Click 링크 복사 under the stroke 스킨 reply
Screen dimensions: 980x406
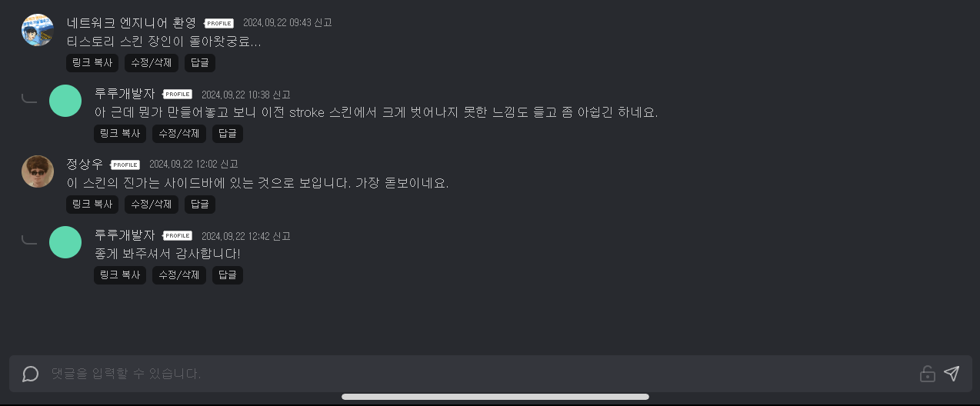pos(120,134)
